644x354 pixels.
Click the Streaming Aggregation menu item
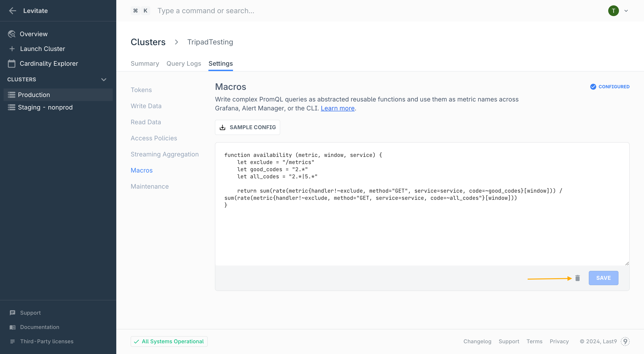[164, 154]
